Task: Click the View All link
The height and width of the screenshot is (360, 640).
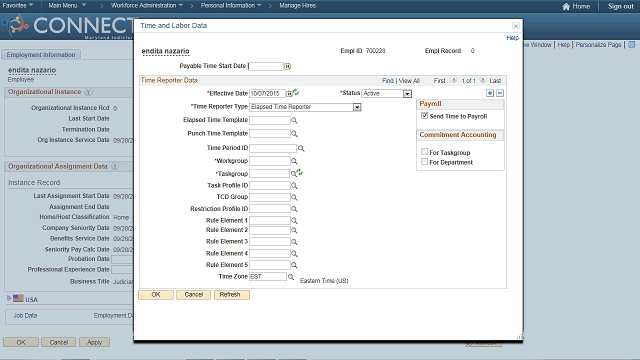Action: tap(409, 81)
